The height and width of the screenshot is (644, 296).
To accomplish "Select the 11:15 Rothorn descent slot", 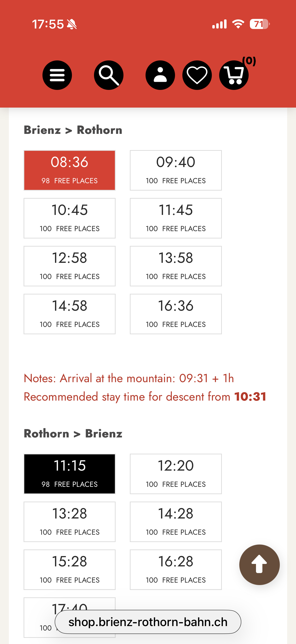I will pos(69,474).
